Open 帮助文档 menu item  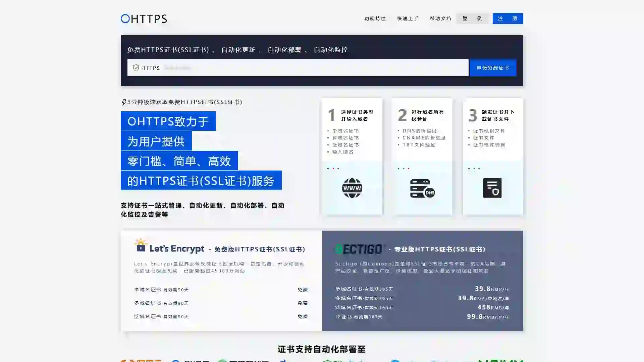[x=440, y=18]
